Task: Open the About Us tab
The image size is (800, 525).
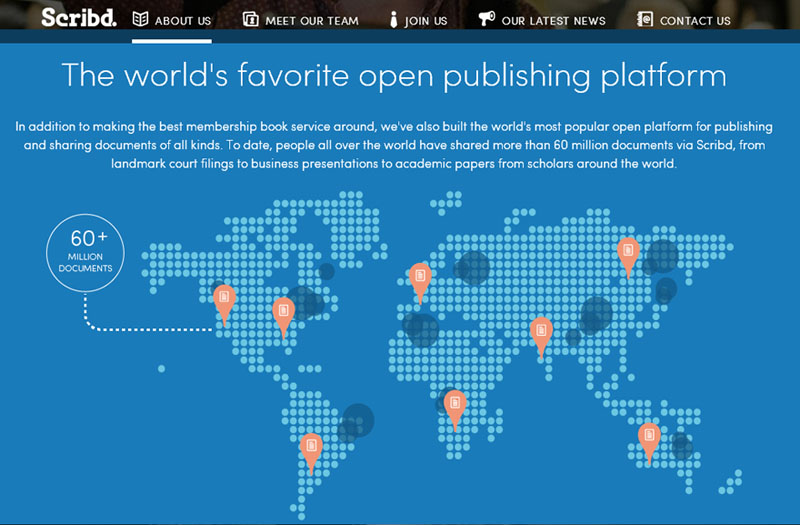Action: [x=183, y=21]
